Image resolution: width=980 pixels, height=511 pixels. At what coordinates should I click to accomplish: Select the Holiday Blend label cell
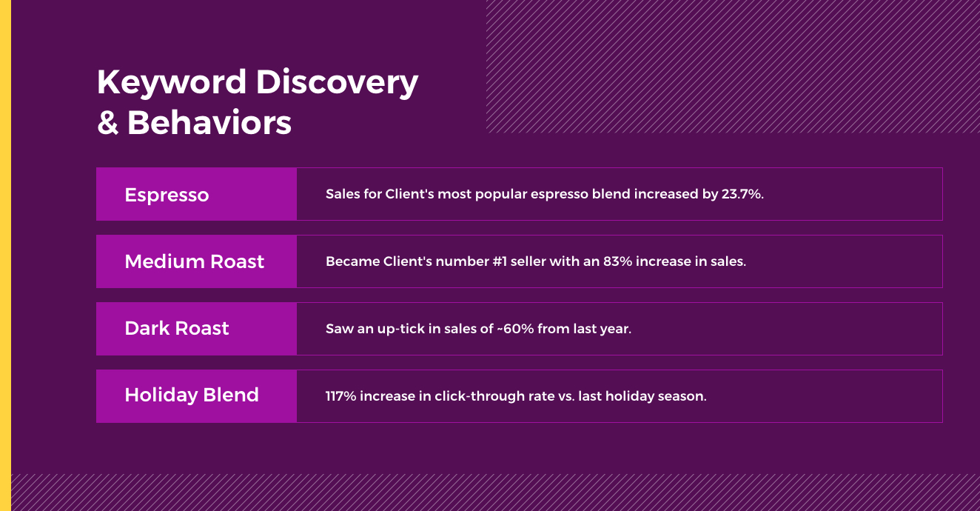(196, 396)
